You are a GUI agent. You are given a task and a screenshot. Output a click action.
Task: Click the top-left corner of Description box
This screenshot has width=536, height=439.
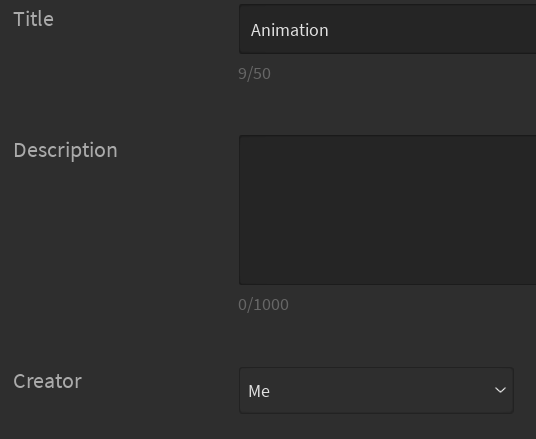(x=243, y=139)
